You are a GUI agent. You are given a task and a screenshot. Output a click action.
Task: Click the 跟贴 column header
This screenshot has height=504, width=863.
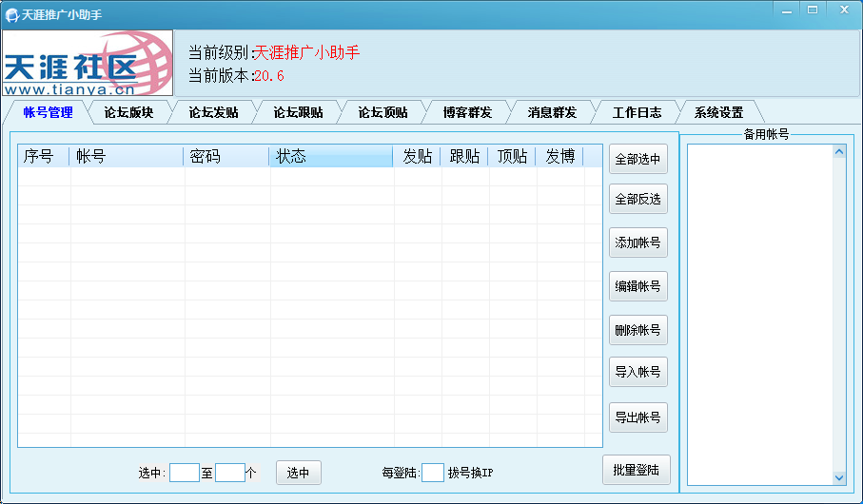pos(464,156)
